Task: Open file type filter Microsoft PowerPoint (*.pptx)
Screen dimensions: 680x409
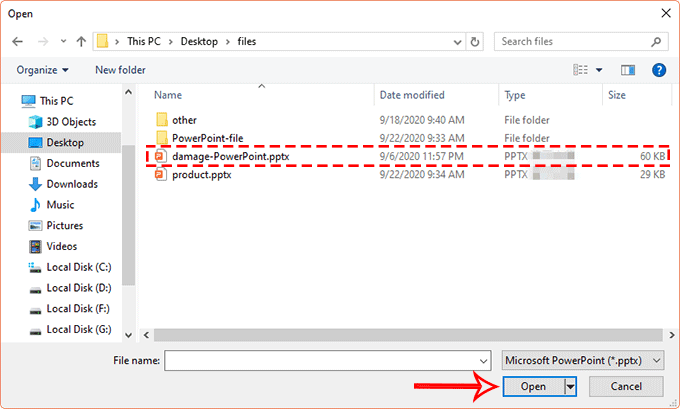Action: click(583, 360)
